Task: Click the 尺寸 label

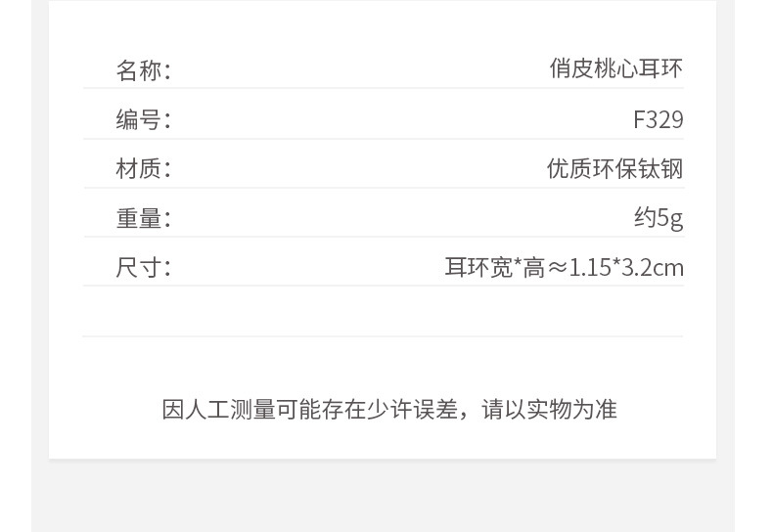Action: 143,267
